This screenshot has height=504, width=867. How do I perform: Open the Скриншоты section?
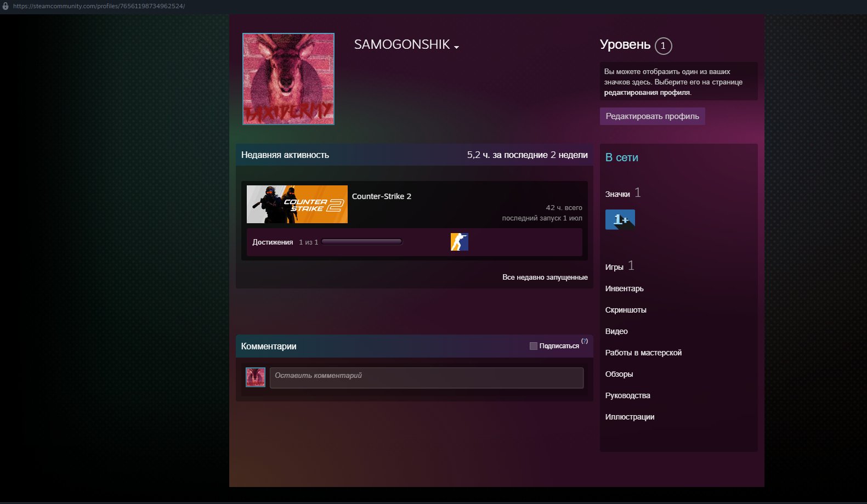626,310
